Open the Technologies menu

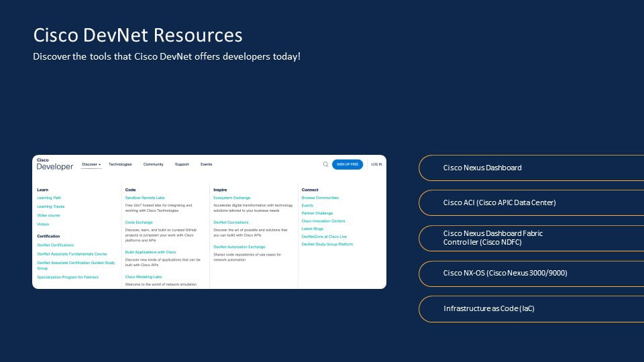click(120, 164)
